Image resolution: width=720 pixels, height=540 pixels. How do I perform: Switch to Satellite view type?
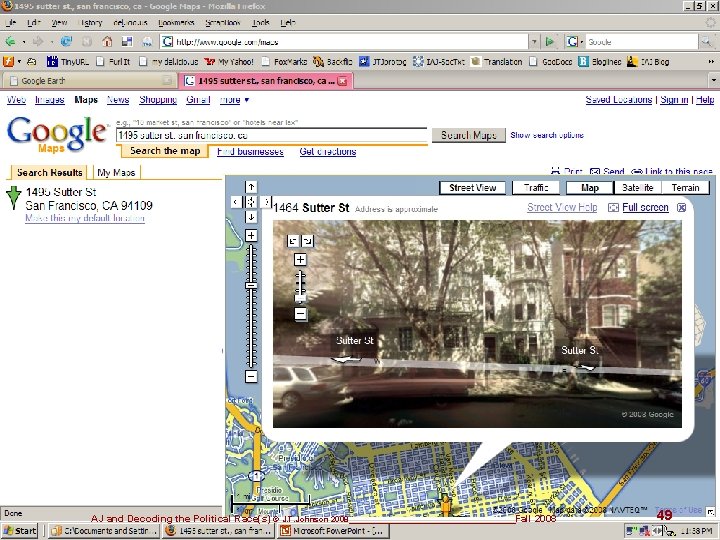click(637, 188)
